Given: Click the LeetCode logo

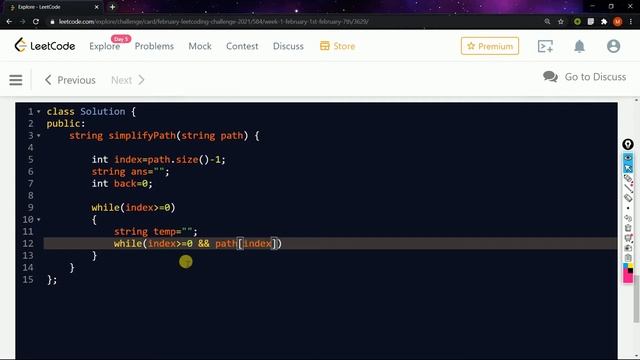Looking at the screenshot, I should [x=44, y=46].
